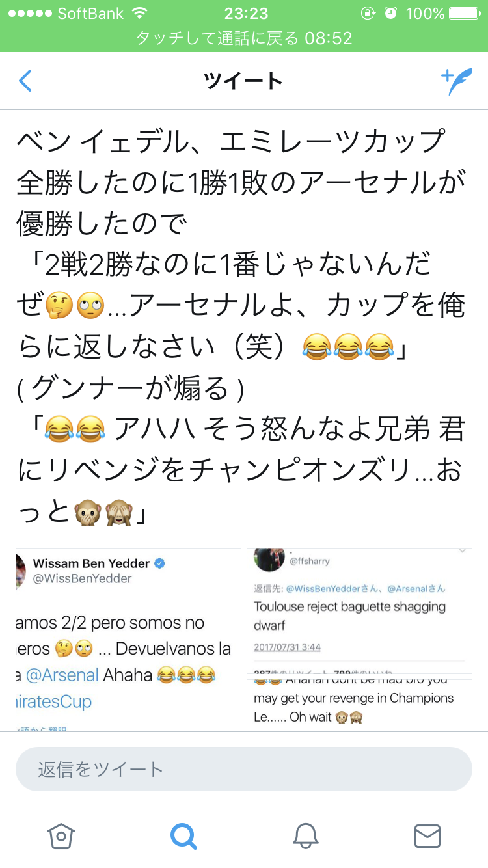Screen dimensions: 488x868
Task: Open the Champions League reply image
Action: pos(359,705)
